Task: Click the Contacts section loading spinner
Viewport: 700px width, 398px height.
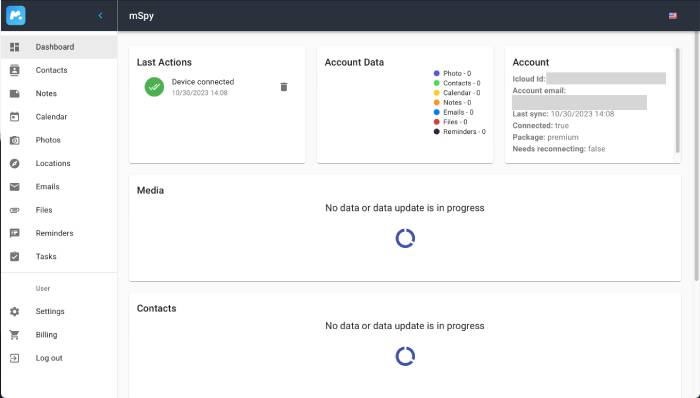Action: pos(405,356)
